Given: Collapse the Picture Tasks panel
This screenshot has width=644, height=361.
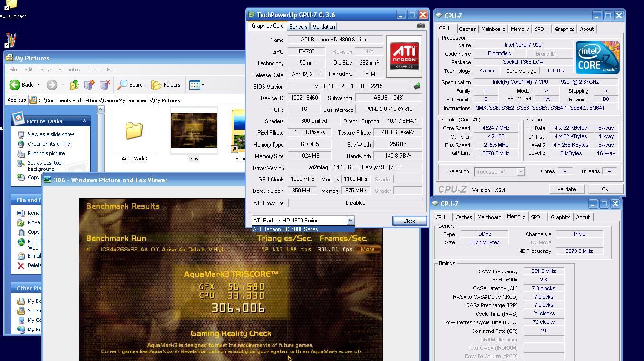Looking at the screenshot, I should (84, 121).
